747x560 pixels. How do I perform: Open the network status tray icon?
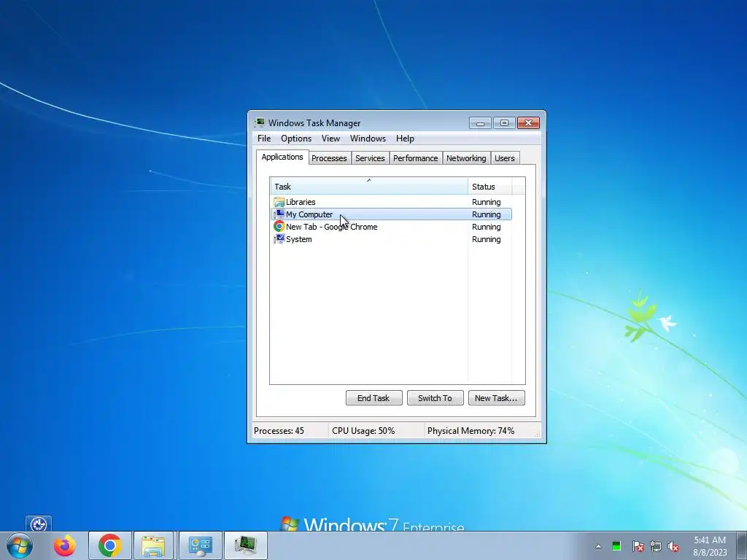click(656, 546)
